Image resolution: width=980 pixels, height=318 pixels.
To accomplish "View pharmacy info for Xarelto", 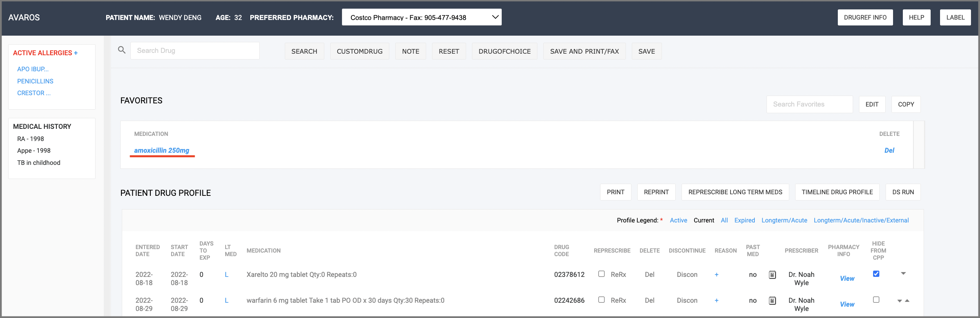I will point(847,278).
